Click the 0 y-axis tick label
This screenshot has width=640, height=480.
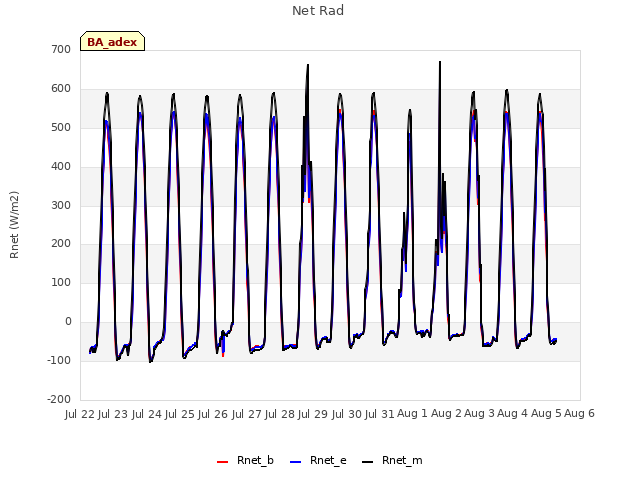pyautogui.click(x=68, y=322)
